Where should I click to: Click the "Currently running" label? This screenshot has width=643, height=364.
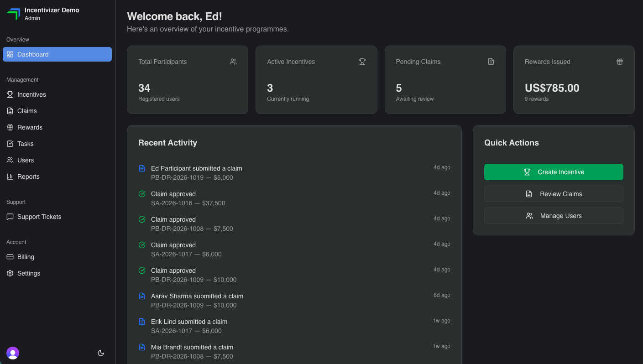288,99
